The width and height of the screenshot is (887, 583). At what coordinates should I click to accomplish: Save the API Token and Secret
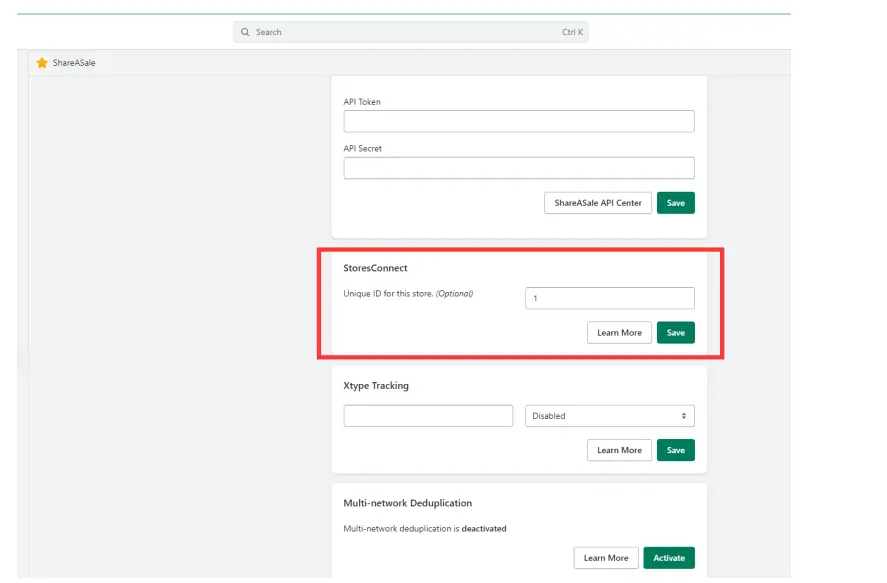pos(676,203)
